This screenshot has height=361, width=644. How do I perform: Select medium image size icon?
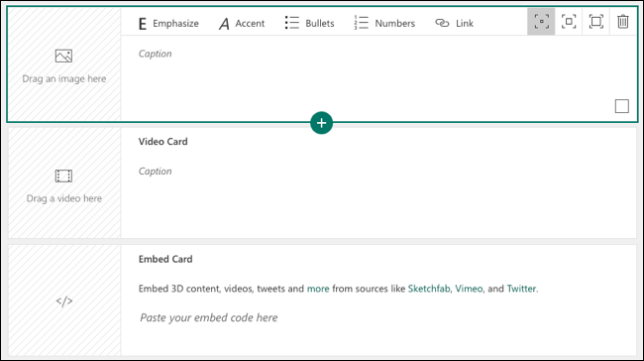pyautogui.click(x=569, y=22)
